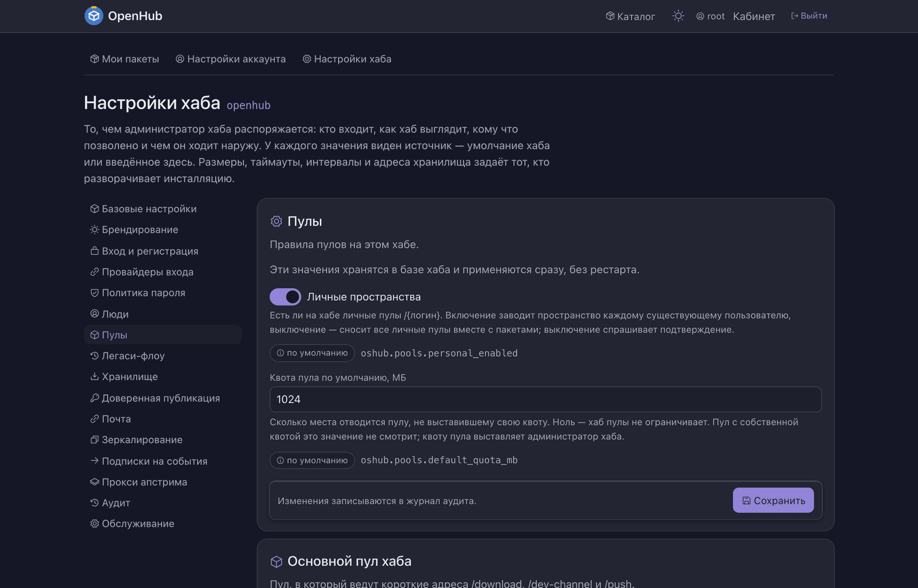Screen dimensions: 918x588
Task: Click the Основной пул хаба cube icon
Action: coord(276,562)
